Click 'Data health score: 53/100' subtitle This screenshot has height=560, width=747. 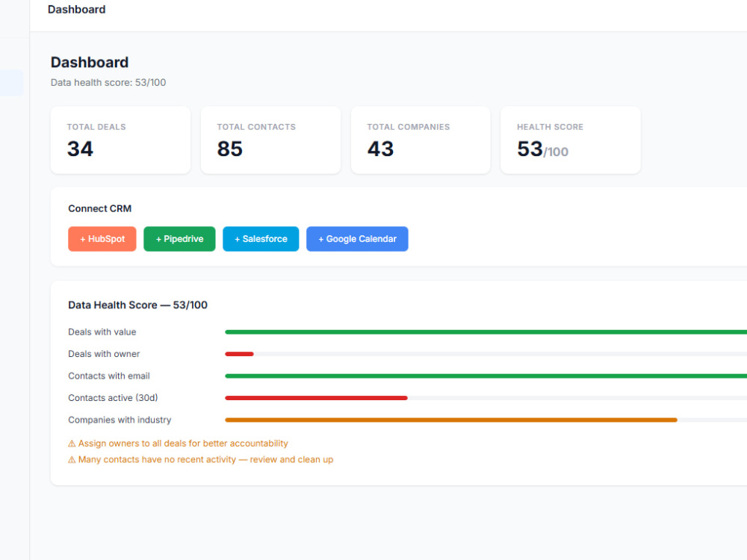point(108,82)
